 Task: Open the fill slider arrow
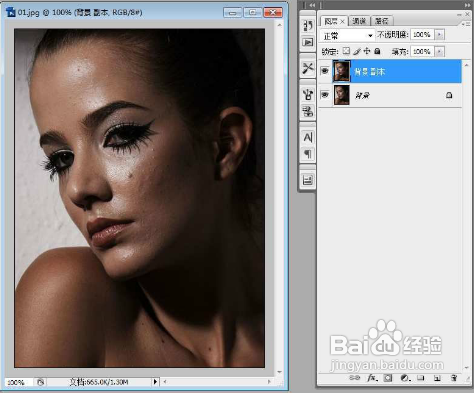coord(439,51)
